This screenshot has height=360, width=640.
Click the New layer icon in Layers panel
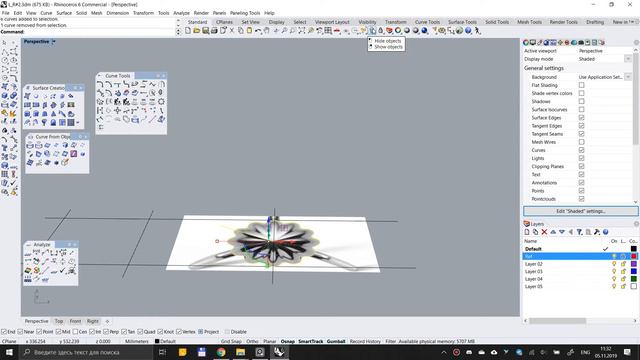527,232
